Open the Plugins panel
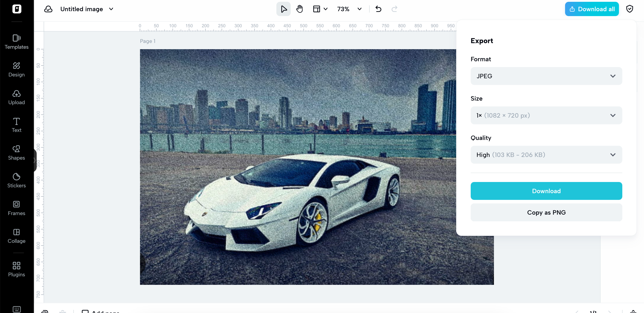The width and height of the screenshot is (644, 313). pyautogui.click(x=17, y=269)
